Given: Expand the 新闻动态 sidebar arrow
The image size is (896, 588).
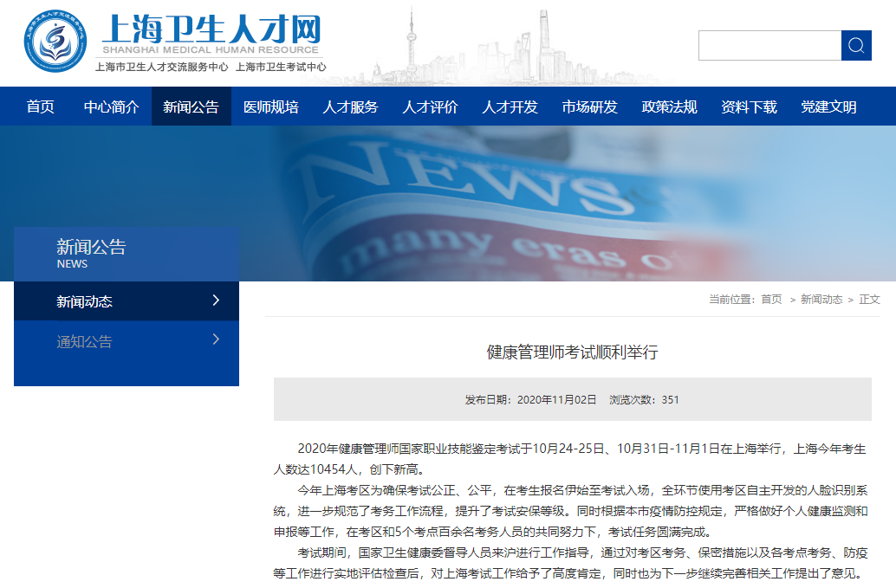Looking at the screenshot, I should 216,300.
